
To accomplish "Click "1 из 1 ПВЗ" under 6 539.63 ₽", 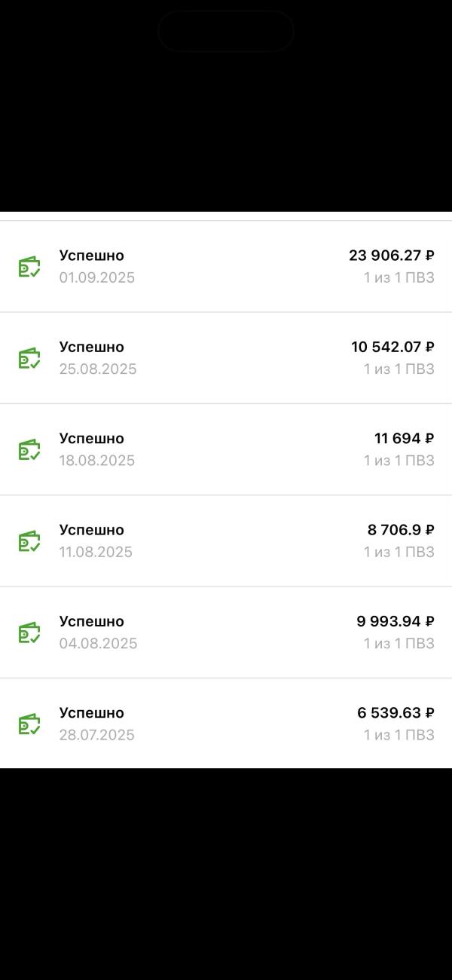I will (x=399, y=735).
